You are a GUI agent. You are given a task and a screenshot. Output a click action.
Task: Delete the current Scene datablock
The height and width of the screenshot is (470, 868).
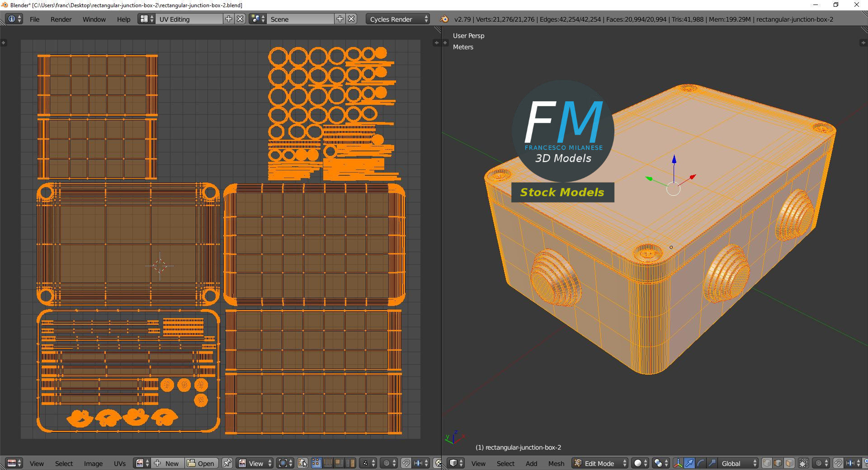351,19
